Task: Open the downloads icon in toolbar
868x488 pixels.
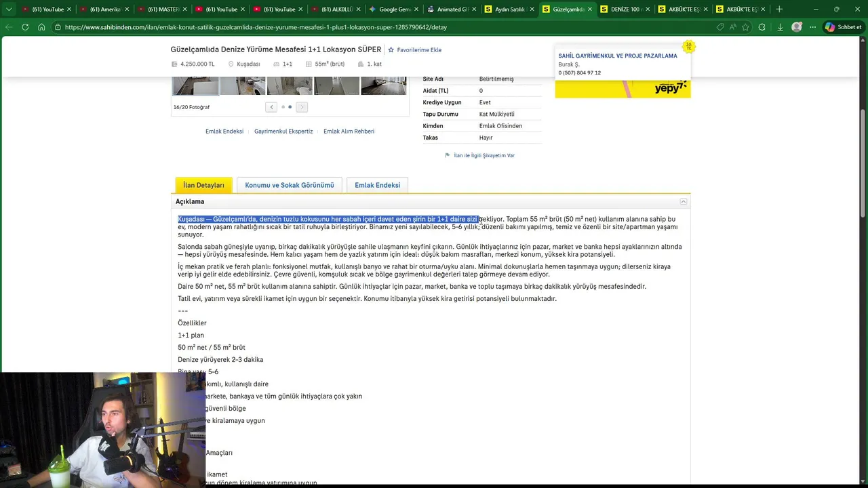Action: click(780, 27)
